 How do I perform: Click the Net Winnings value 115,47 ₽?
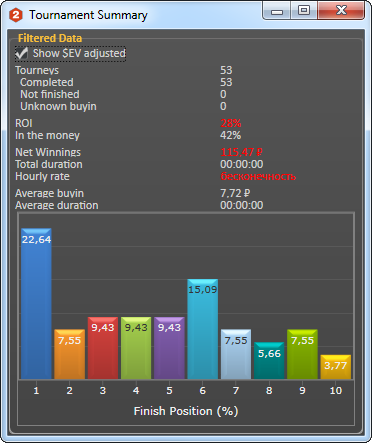click(241, 152)
